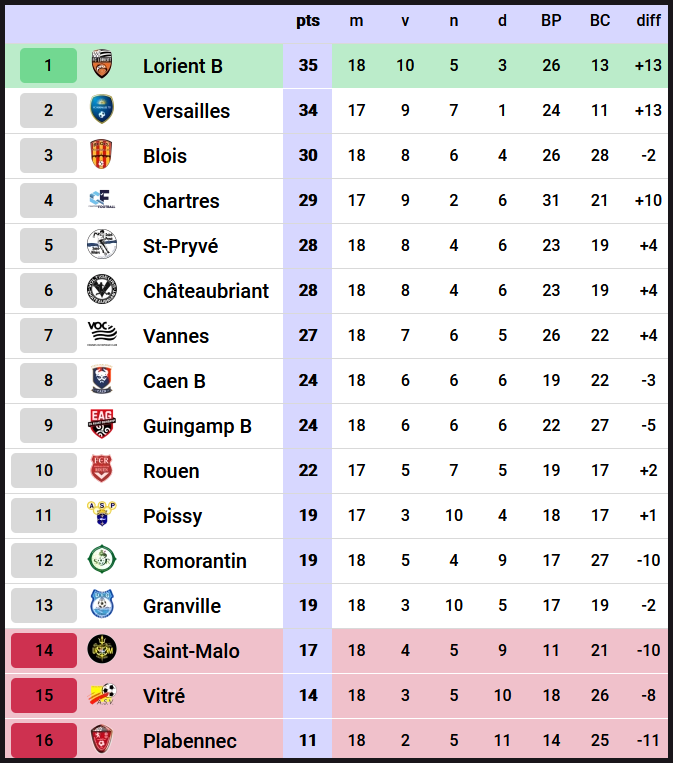Image resolution: width=673 pixels, height=763 pixels.
Task: Click the Guingamp B EAG crest
Action: point(101,426)
